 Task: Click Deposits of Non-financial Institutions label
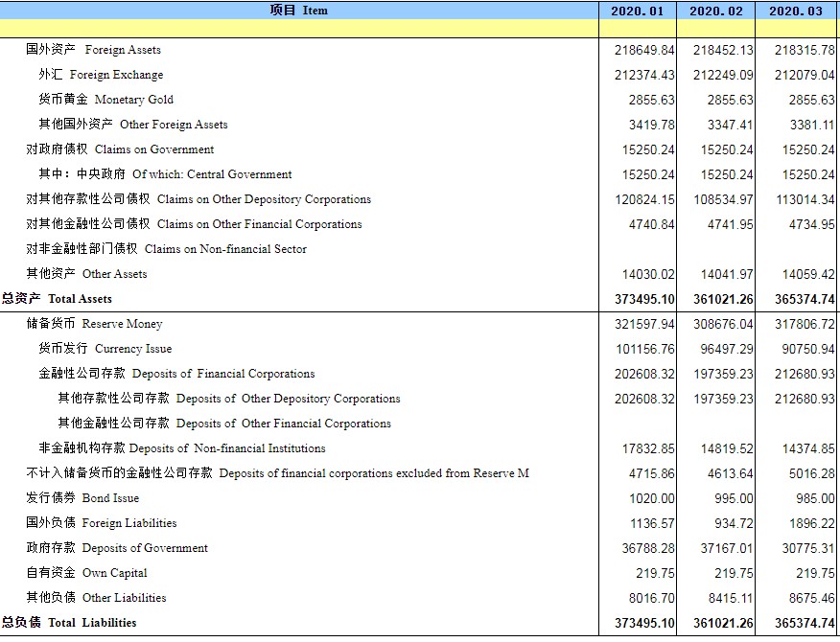[x=182, y=448]
